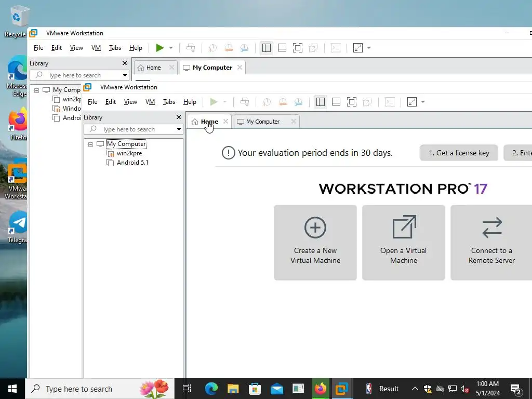The width and height of the screenshot is (532, 399).
Task: Open Microsoft Store from taskbar
Action: (x=255, y=389)
